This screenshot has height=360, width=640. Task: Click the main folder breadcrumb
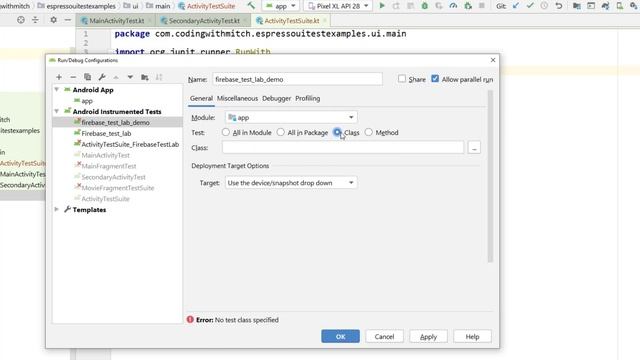(158, 6)
